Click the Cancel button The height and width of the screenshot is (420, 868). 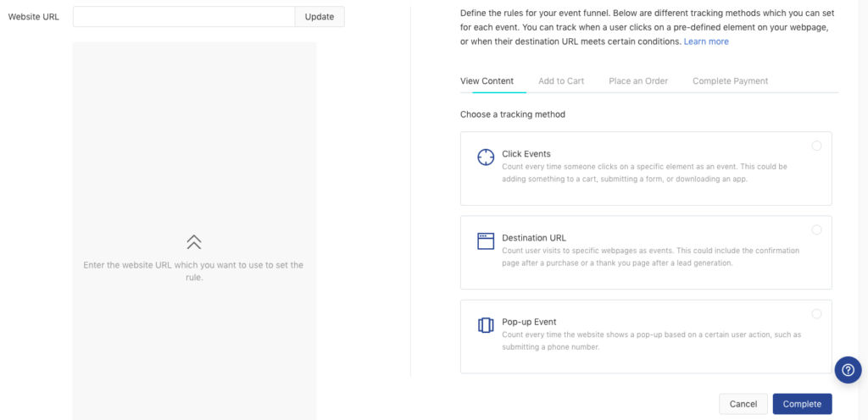click(743, 404)
